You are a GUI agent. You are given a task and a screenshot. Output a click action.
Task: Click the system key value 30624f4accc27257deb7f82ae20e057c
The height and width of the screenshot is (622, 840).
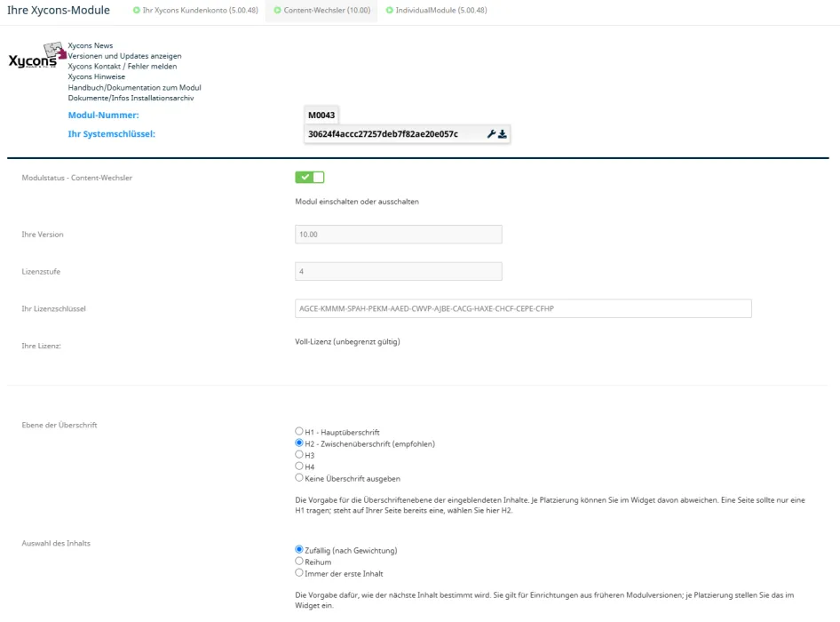383,134
